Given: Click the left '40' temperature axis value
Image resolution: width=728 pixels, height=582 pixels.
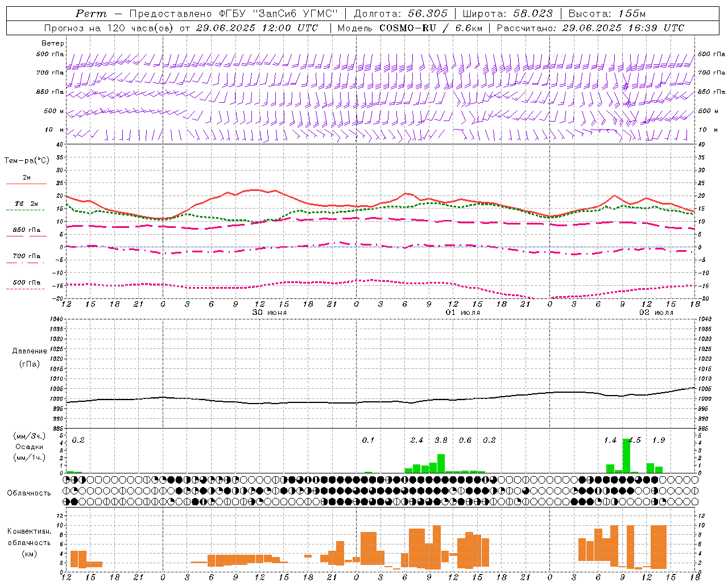Looking at the screenshot, I should tap(60, 144).
